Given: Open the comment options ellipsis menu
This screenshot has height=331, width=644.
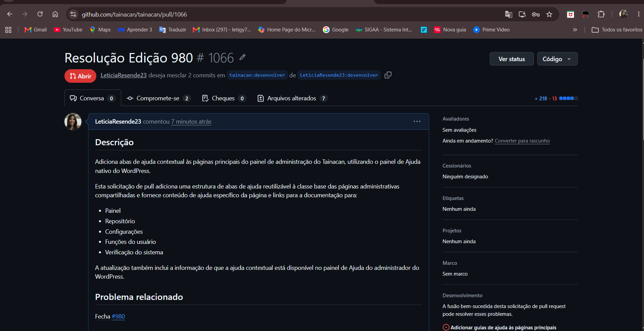Looking at the screenshot, I should pyautogui.click(x=417, y=122).
